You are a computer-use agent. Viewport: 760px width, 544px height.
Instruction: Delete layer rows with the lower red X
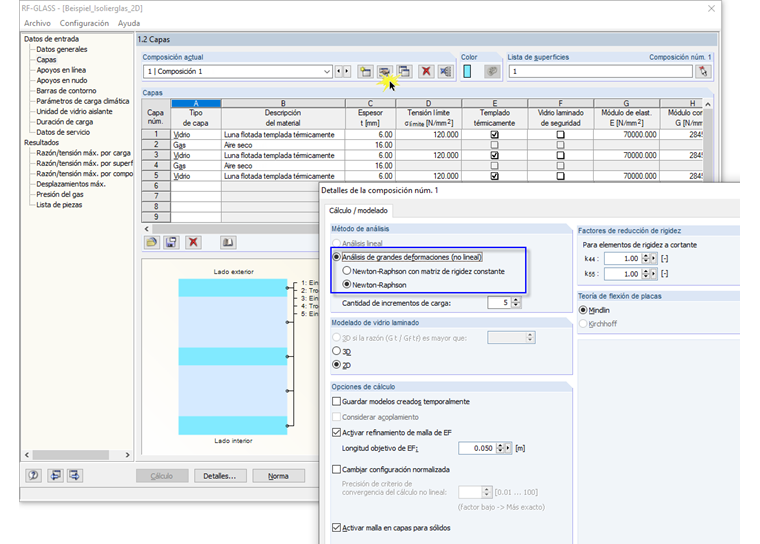click(193, 242)
